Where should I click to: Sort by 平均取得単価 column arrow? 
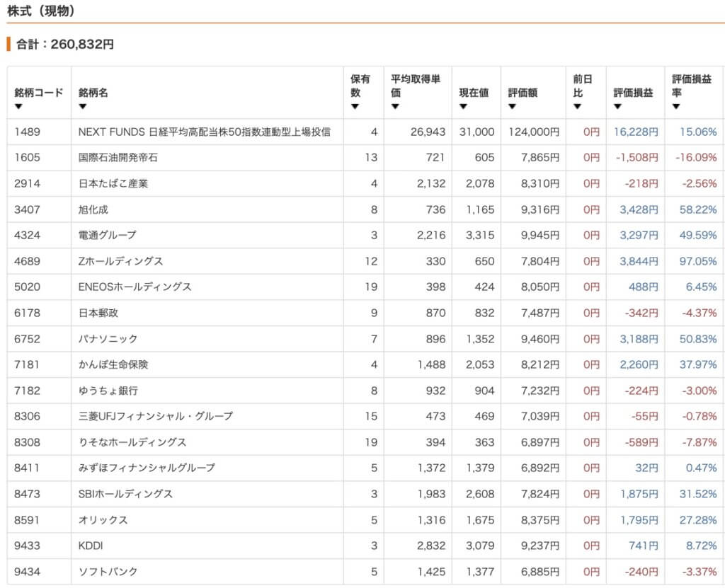point(395,107)
